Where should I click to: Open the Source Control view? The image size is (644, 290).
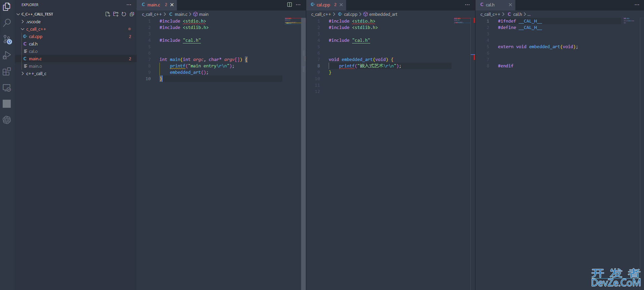(7, 39)
